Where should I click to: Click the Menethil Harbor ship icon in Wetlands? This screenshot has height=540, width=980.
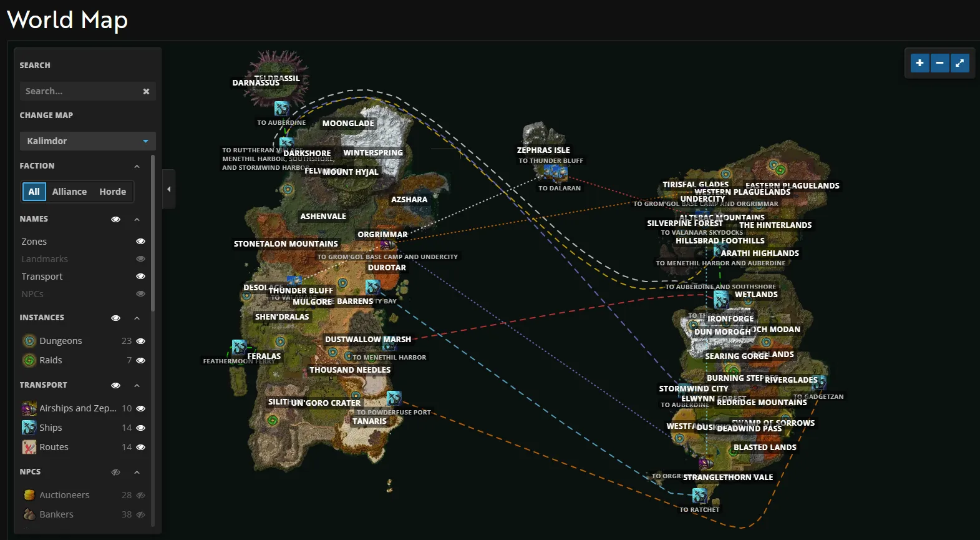[x=721, y=300]
